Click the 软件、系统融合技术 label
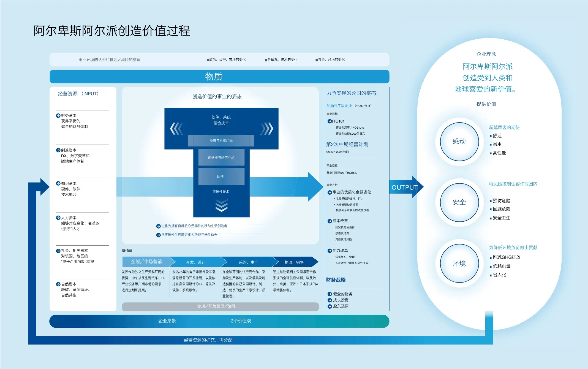The width and height of the screenshot is (588, 369). click(x=221, y=120)
